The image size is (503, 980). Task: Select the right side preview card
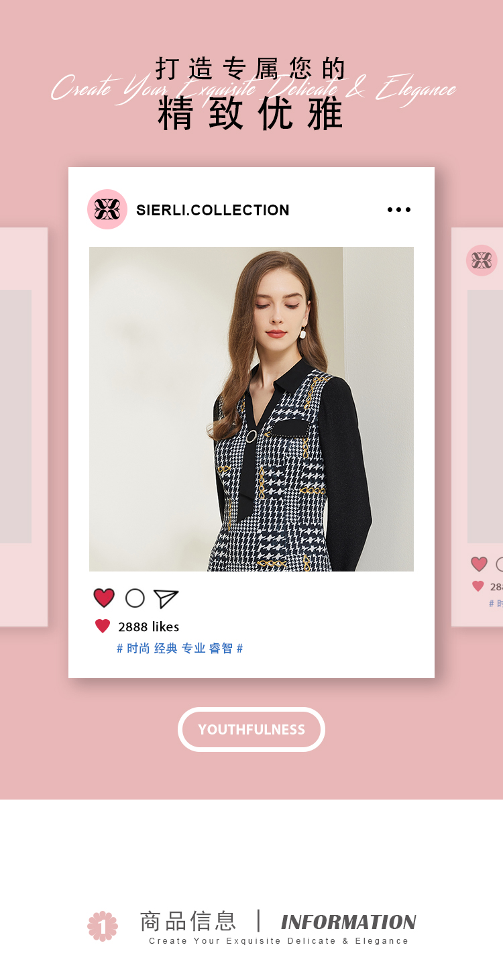(x=478, y=427)
